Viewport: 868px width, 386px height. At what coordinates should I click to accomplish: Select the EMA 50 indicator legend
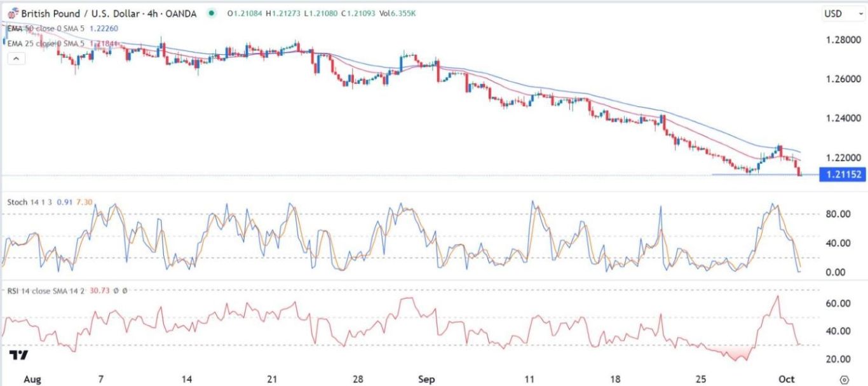coord(46,29)
